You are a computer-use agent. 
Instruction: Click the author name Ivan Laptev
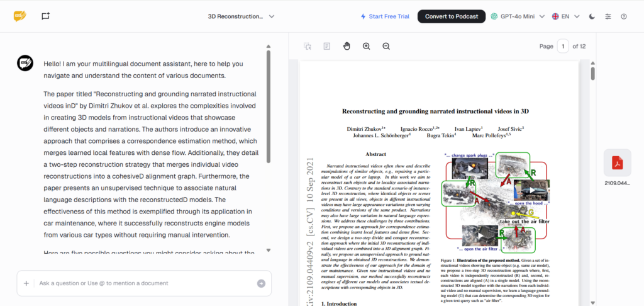point(469,128)
